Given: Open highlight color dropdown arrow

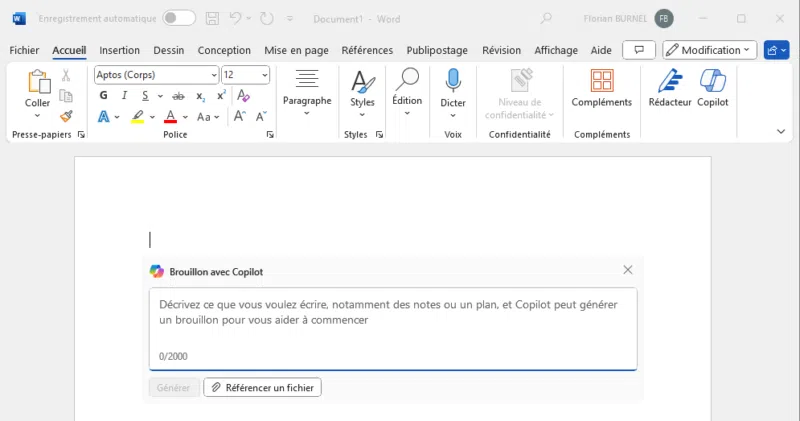Looking at the screenshot, I should coord(152,117).
